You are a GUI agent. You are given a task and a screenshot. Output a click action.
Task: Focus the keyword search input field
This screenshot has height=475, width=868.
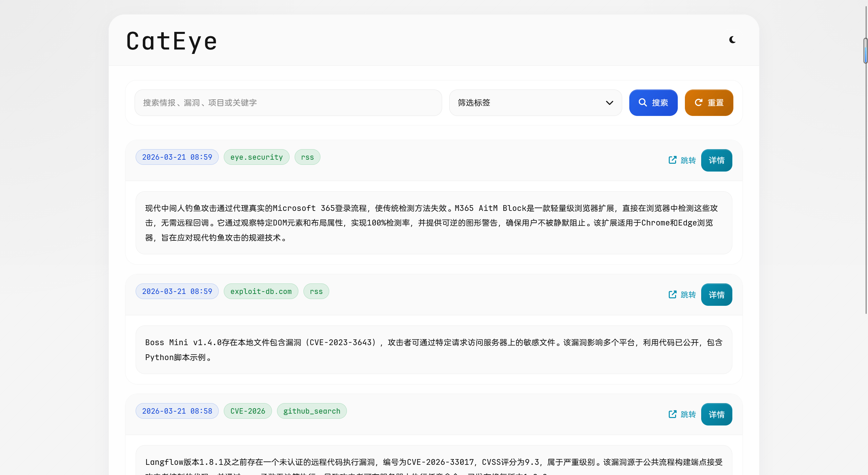click(288, 103)
